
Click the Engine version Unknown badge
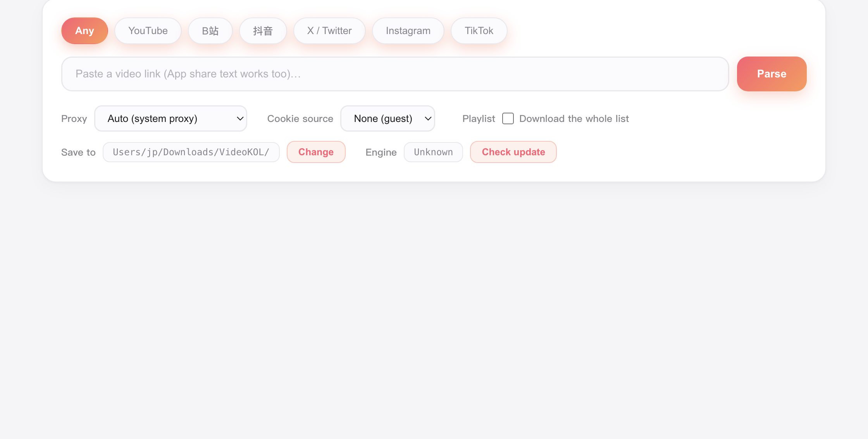433,152
